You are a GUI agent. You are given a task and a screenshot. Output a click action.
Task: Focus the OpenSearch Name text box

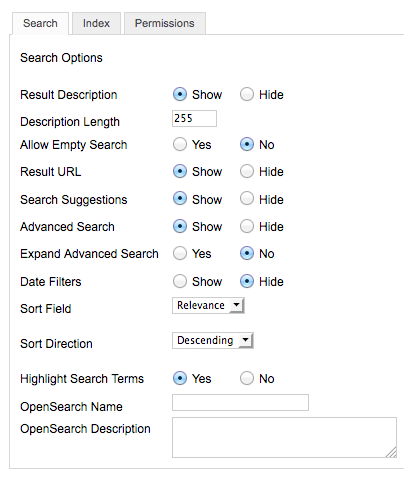click(x=240, y=402)
